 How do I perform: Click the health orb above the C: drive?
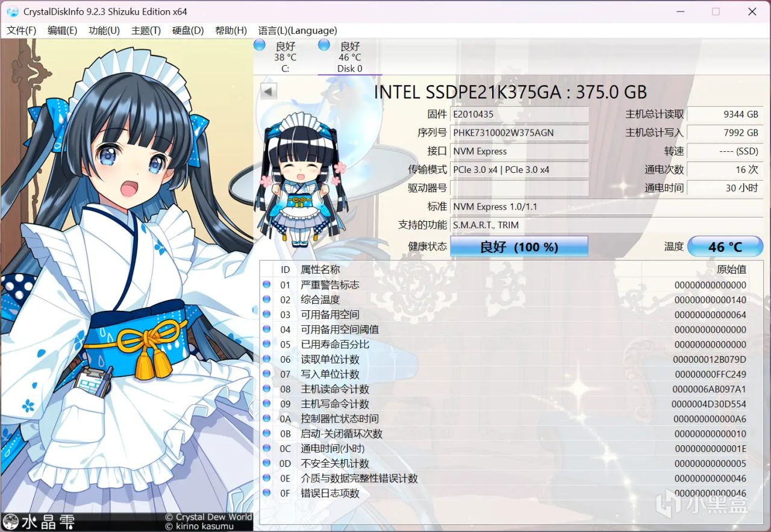260,45
